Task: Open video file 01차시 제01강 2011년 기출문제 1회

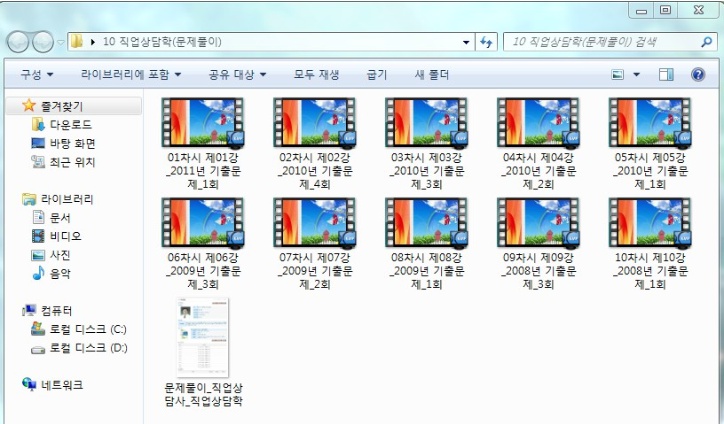Action: click(x=203, y=144)
